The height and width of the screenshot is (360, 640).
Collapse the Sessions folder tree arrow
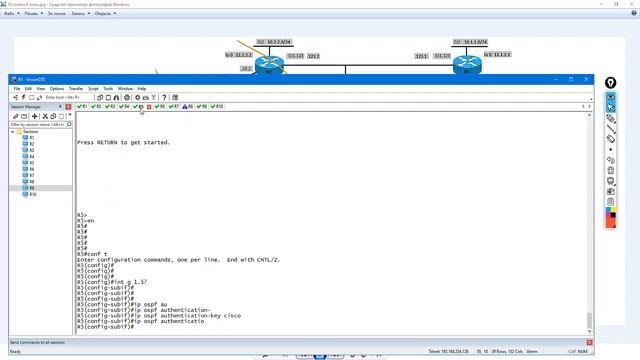[13, 132]
